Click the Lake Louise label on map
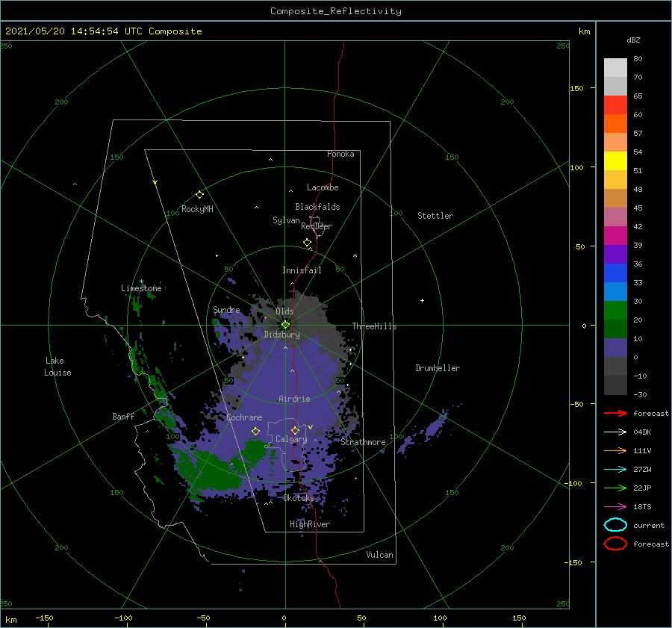 (57, 367)
